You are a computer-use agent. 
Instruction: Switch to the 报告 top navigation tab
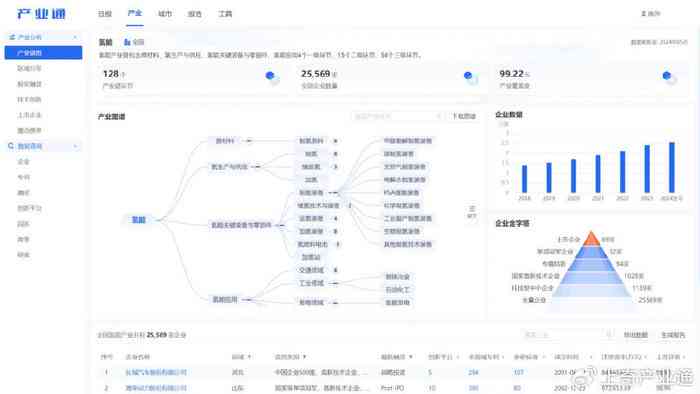(x=195, y=14)
